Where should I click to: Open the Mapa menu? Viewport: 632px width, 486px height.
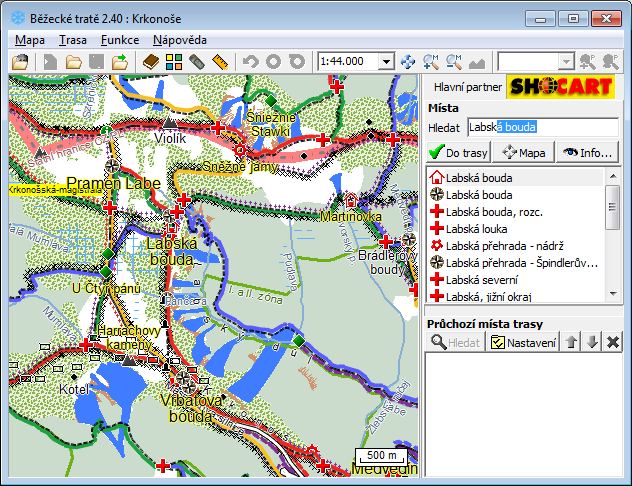30,40
